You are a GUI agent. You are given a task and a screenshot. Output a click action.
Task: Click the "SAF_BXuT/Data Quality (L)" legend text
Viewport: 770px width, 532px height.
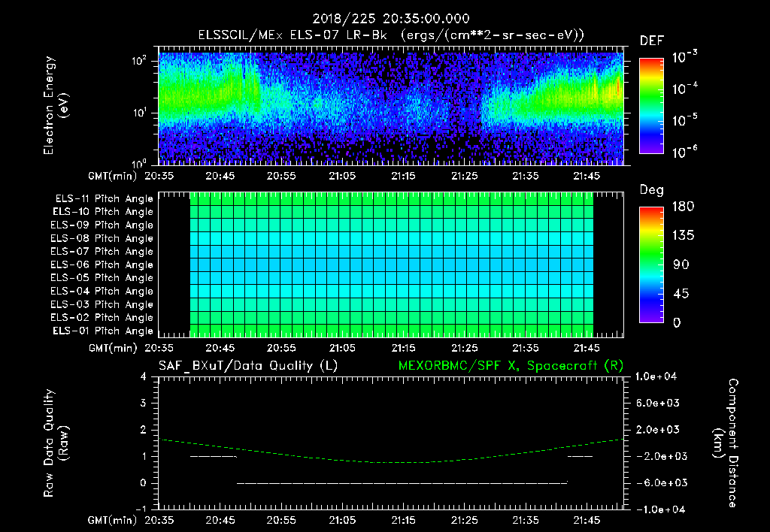[248, 366]
